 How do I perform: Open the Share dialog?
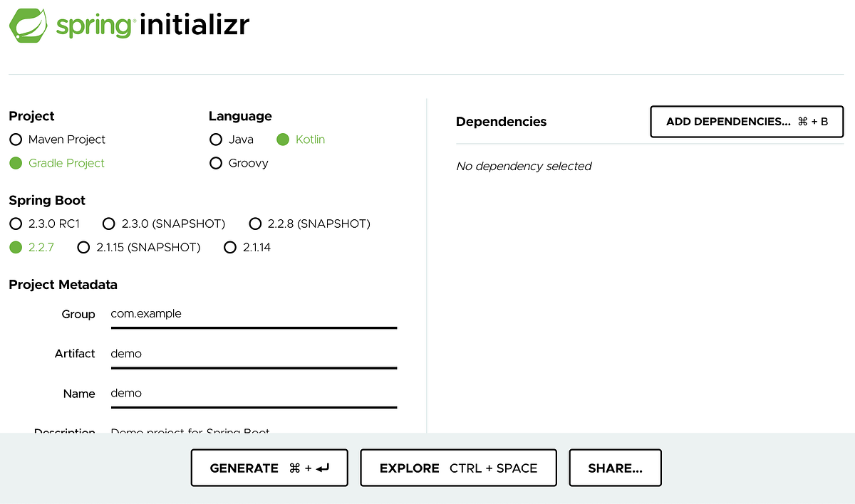click(614, 468)
